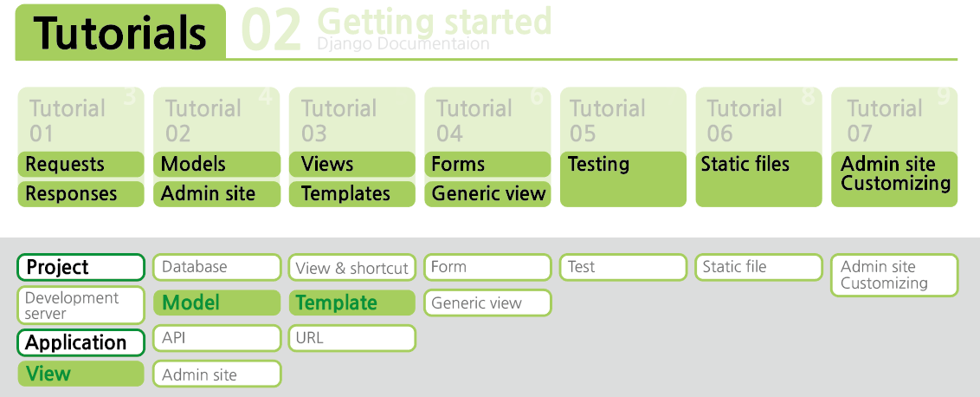
Task: Click the Requests label under Tutorial 01
Action: (81, 164)
